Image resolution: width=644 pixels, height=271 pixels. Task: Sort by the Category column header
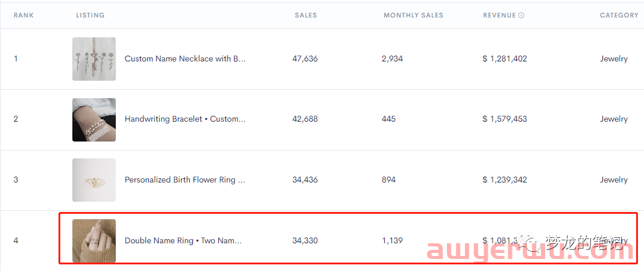click(x=619, y=15)
